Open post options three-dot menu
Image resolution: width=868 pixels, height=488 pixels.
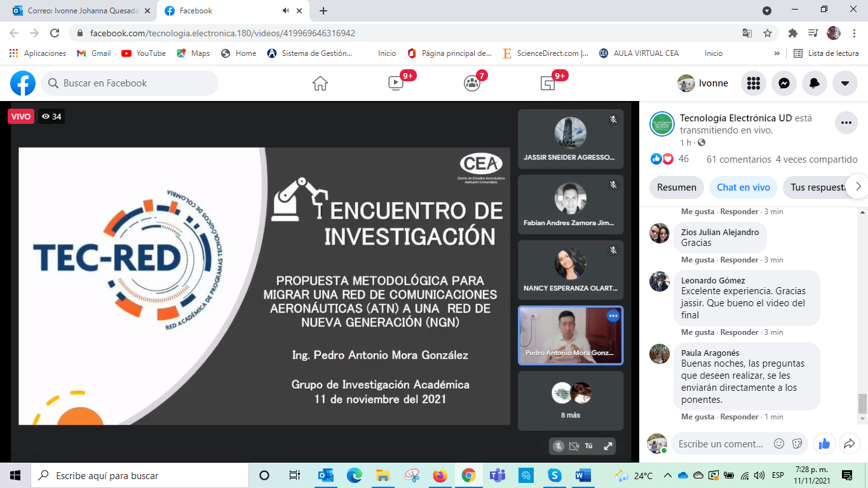click(x=846, y=123)
